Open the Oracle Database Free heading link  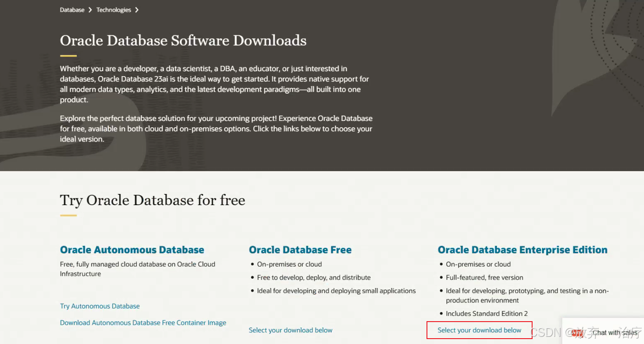pos(300,249)
